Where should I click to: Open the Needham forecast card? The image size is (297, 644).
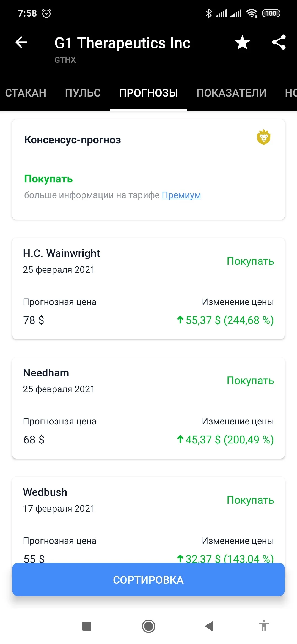tap(148, 408)
